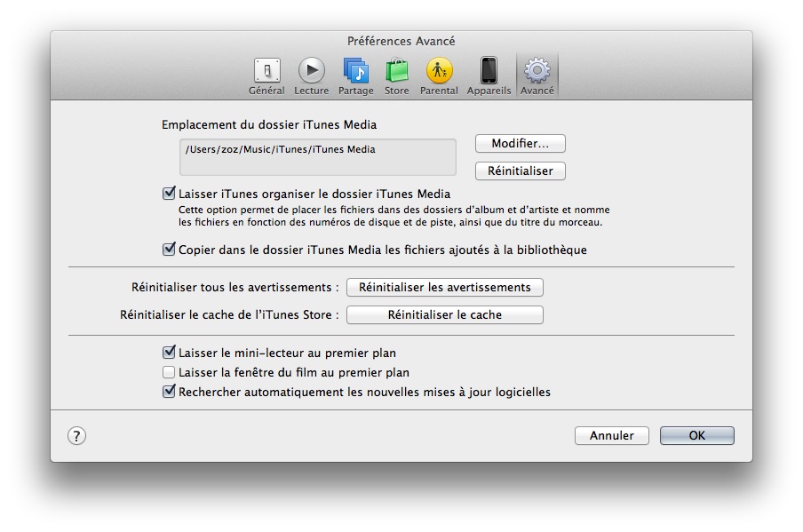This screenshot has height=532, width=803.
Task: Open the Parental controls preferences icon
Action: [440, 71]
